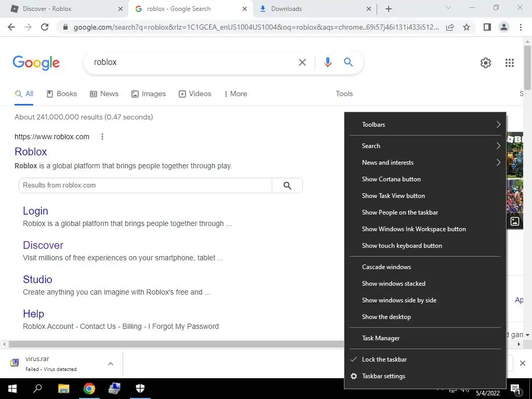Open the Books search tab
Viewport: 532px width, 399px height.
click(x=62, y=94)
